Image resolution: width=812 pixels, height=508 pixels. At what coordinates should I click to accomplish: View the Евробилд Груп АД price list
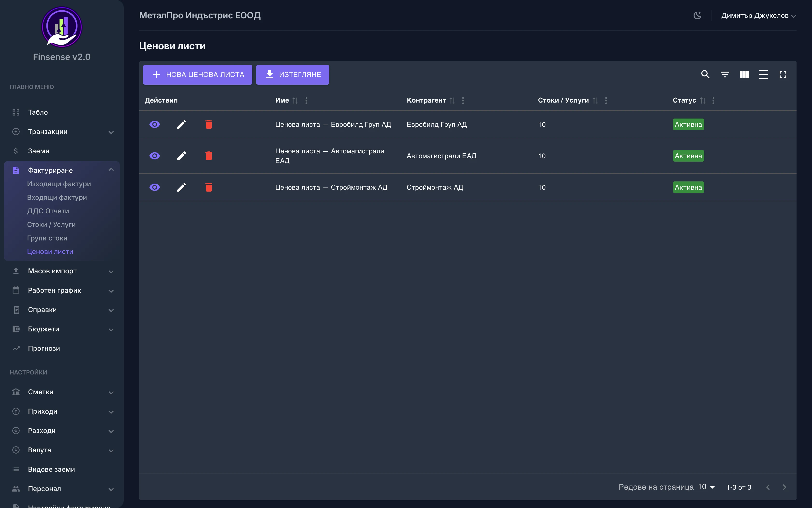coord(154,124)
